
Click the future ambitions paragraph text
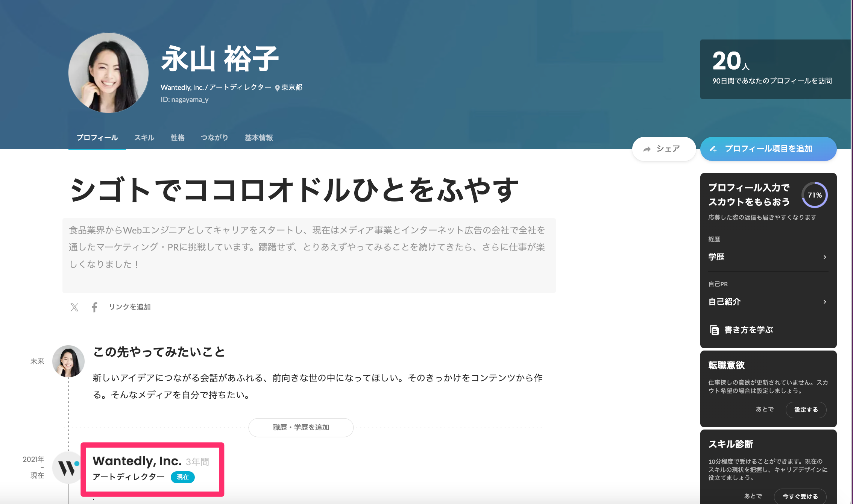coord(317,387)
